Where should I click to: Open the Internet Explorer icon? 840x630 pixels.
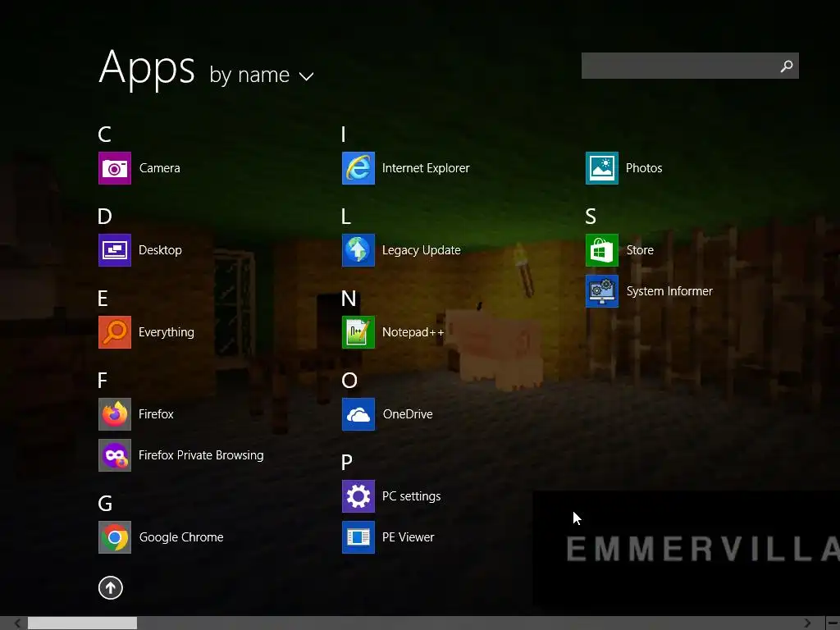click(358, 168)
